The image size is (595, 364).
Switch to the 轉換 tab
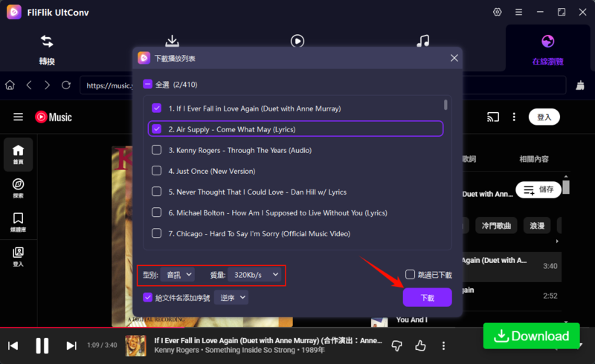47,48
